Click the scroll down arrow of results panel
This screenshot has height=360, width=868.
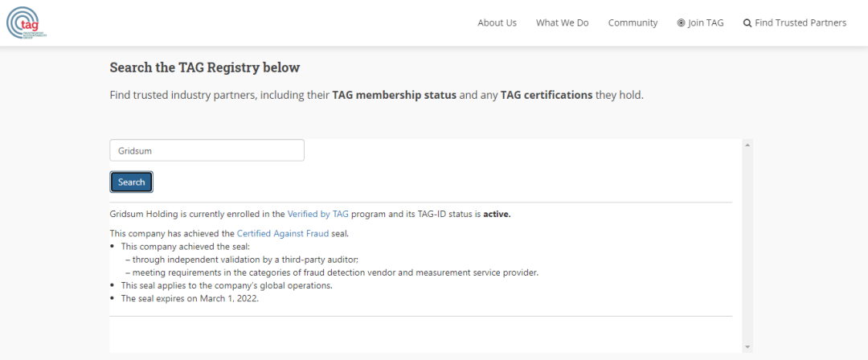[748, 347]
